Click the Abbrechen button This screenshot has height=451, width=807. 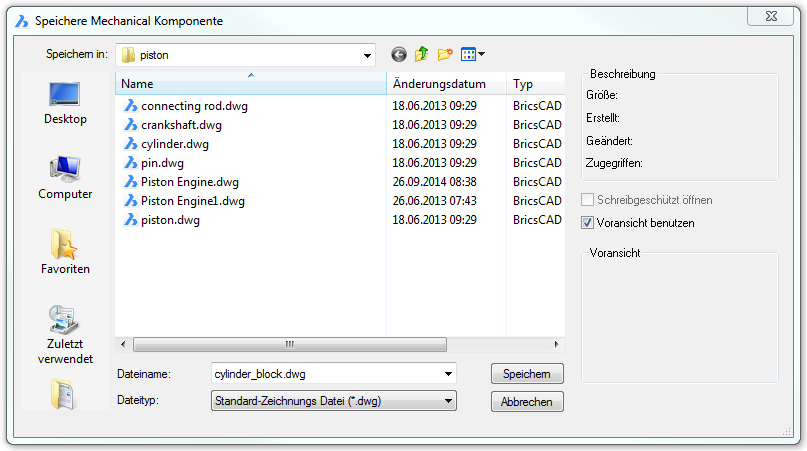[527, 401]
